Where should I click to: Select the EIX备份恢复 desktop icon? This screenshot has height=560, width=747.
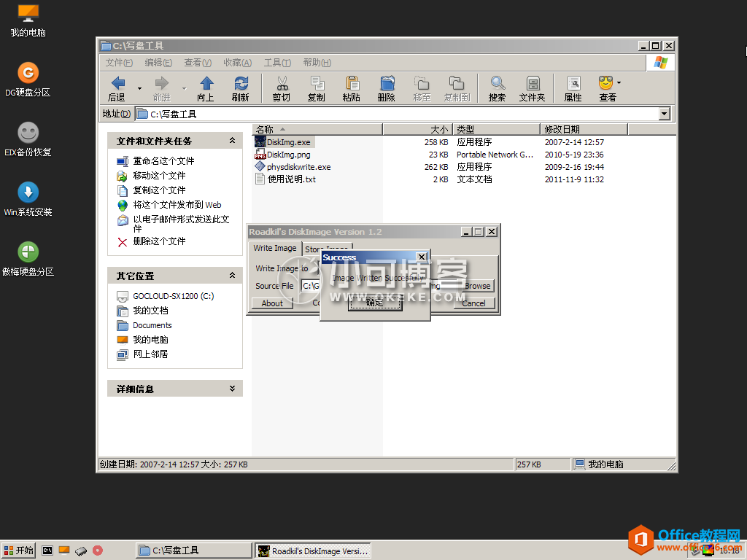click(28, 139)
